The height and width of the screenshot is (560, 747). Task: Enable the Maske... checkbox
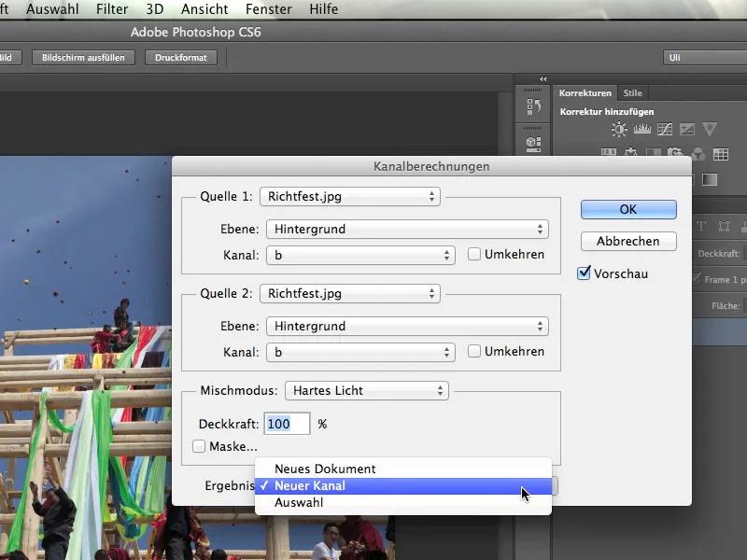tap(199, 446)
